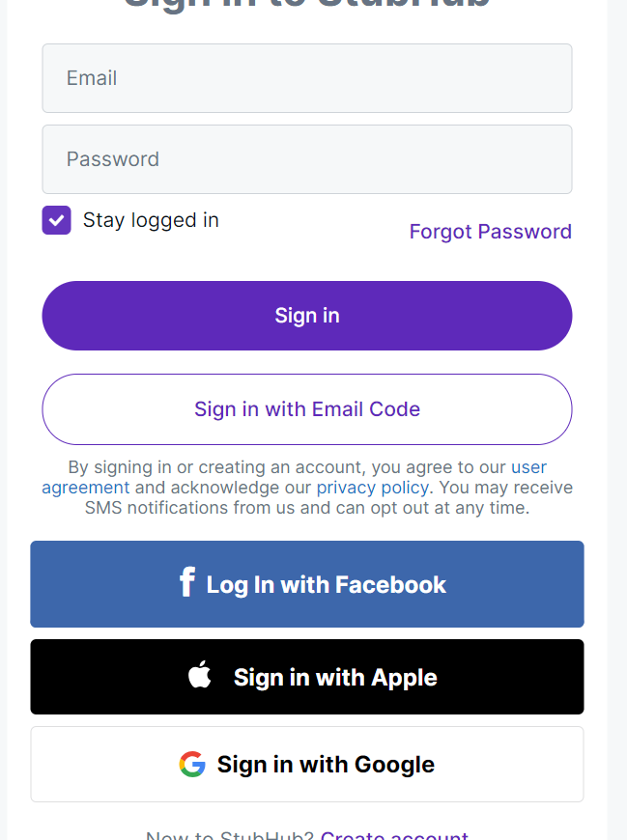Click the SMS notifications disclaimer text

[x=307, y=508]
